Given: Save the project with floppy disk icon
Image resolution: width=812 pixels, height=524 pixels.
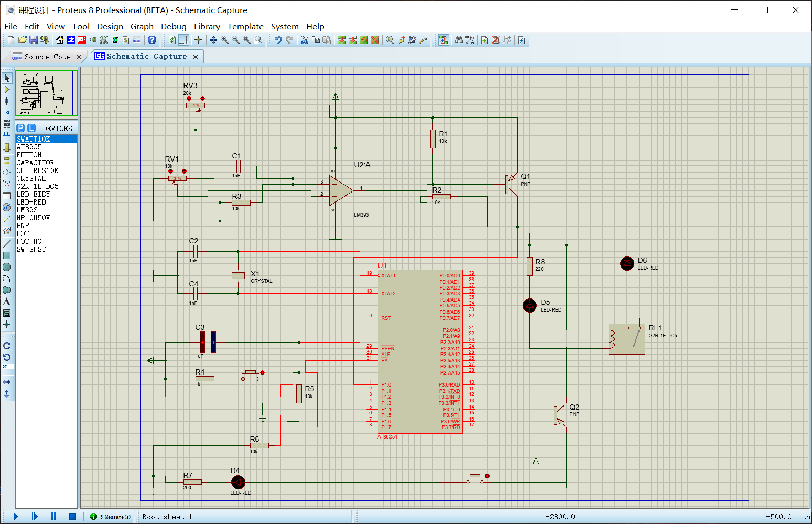Looking at the screenshot, I should pyautogui.click(x=33, y=40).
